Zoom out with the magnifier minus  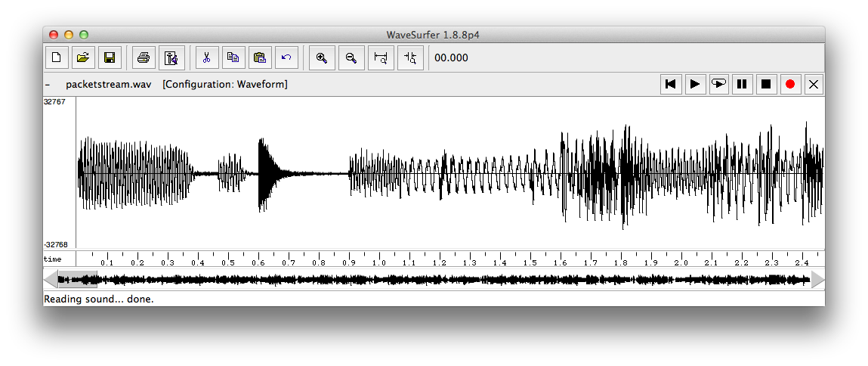click(351, 57)
